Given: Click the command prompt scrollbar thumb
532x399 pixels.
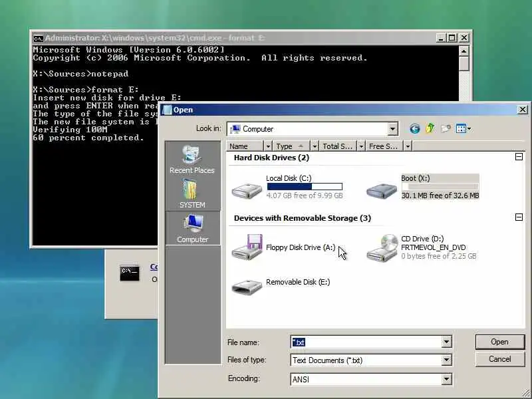Looking at the screenshot, I should click(x=464, y=64).
